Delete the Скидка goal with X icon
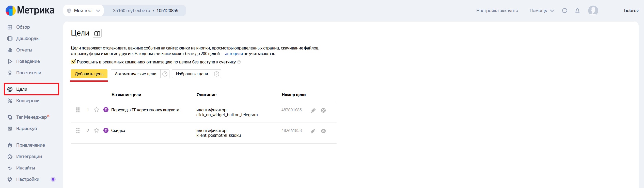The image size is (644, 188). (323, 131)
